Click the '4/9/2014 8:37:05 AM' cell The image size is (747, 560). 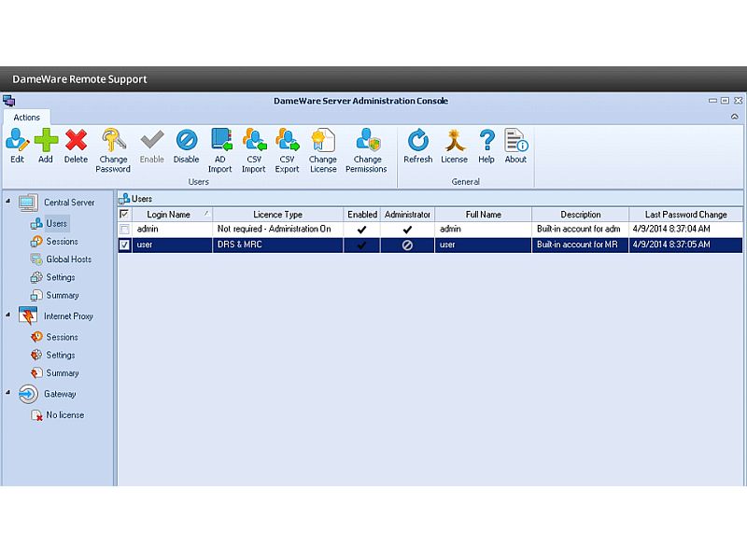coord(686,245)
